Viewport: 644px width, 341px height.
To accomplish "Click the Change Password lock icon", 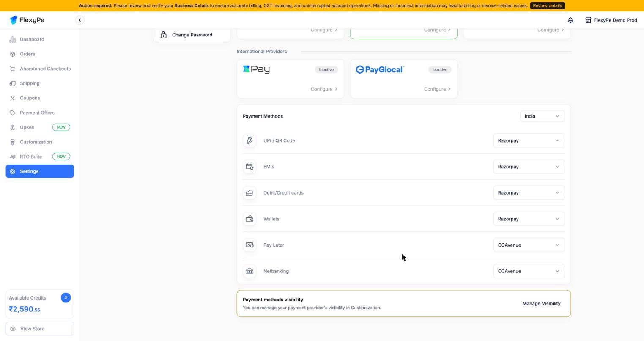I will tap(163, 35).
